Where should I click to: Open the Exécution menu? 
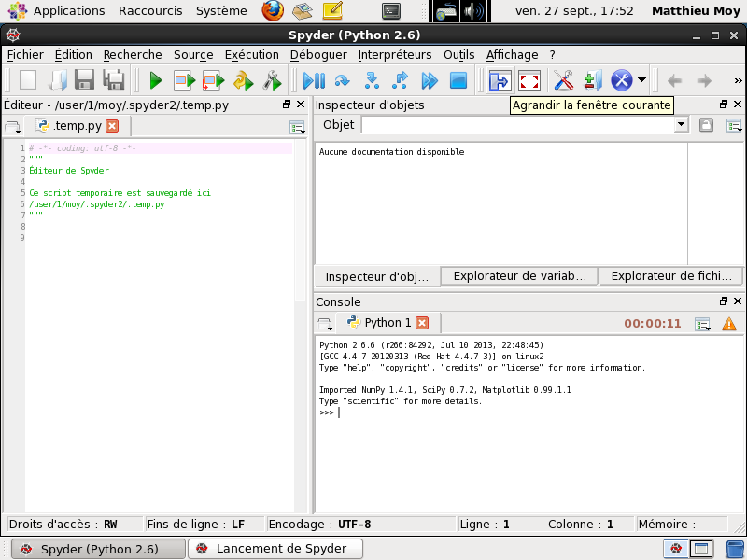click(251, 55)
